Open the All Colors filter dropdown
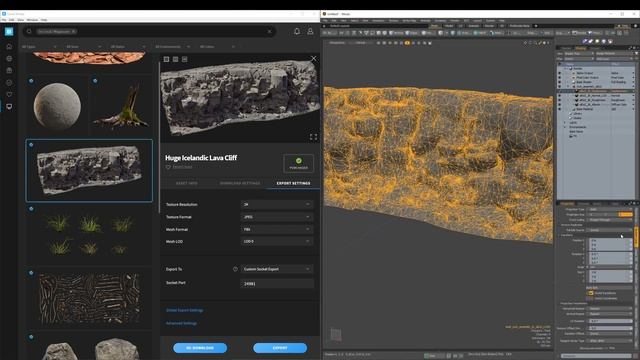This screenshot has height=360, width=640. coord(217,47)
